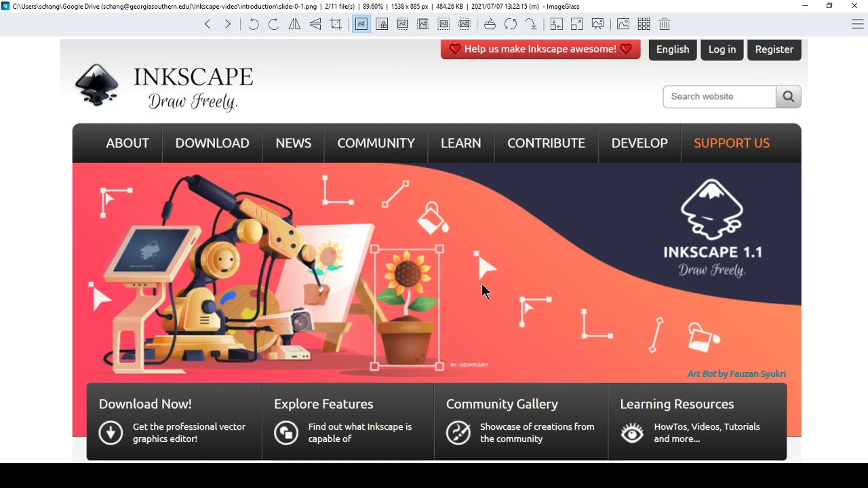Viewport: 868px width, 488px height.
Task: Open the DEVELOP menu item
Action: (x=639, y=143)
